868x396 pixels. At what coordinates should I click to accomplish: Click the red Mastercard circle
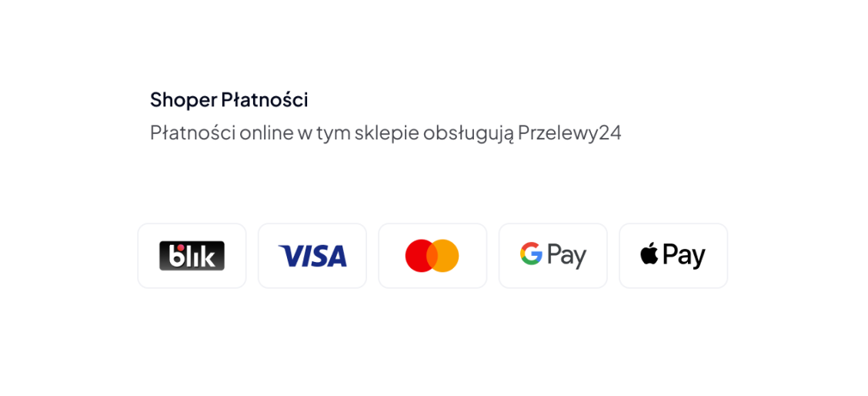click(x=419, y=256)
